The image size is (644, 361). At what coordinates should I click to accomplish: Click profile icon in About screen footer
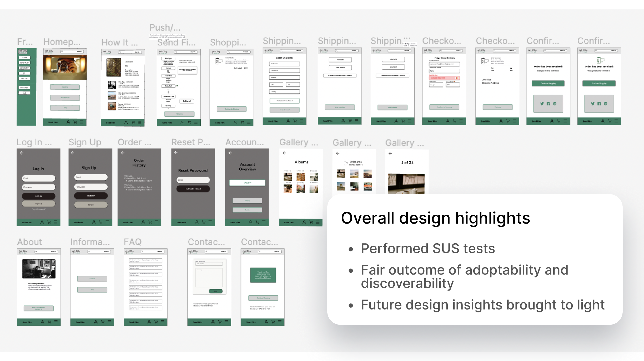42,322
